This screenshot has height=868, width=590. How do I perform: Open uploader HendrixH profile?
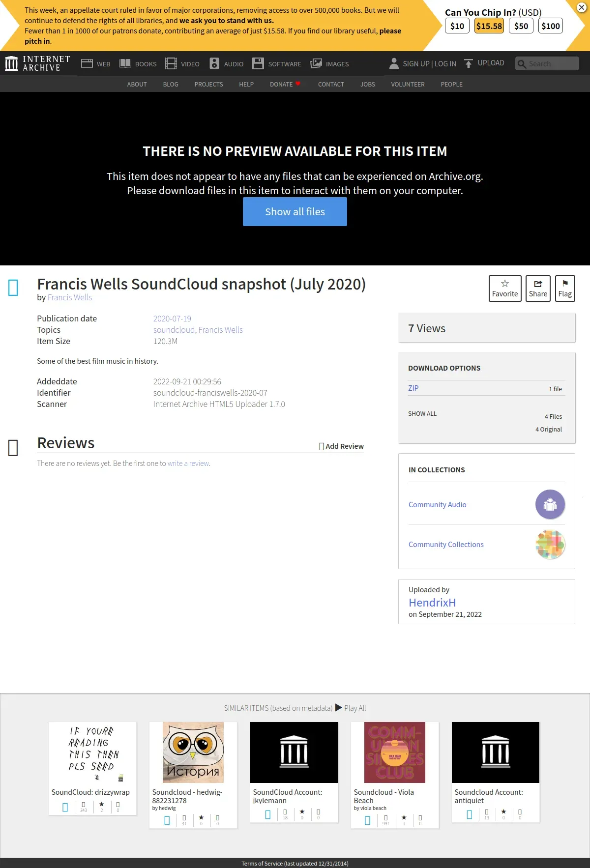[x=432, y=603]
